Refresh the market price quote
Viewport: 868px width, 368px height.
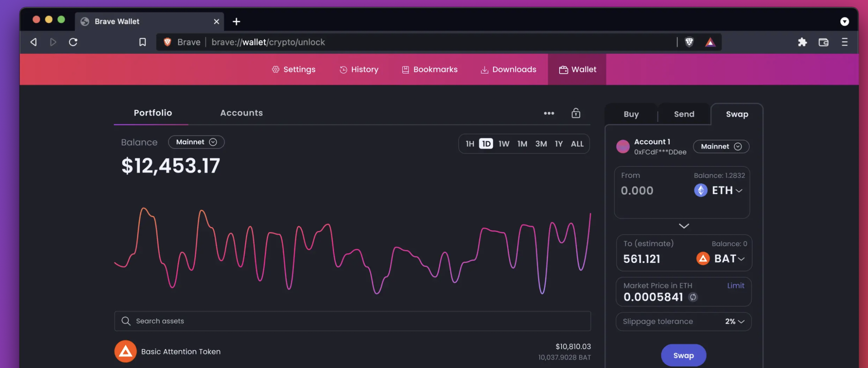[693, 297]
